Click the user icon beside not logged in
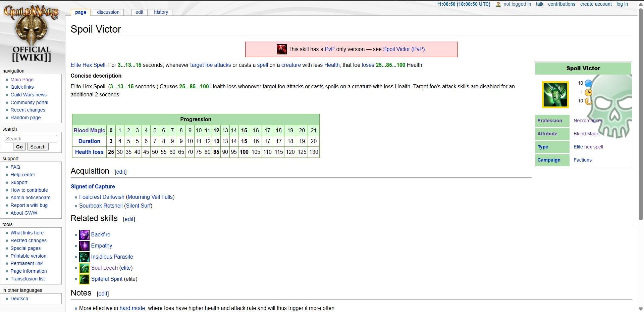Viewport: 644px width, 312px height. [x=498, y=4]
